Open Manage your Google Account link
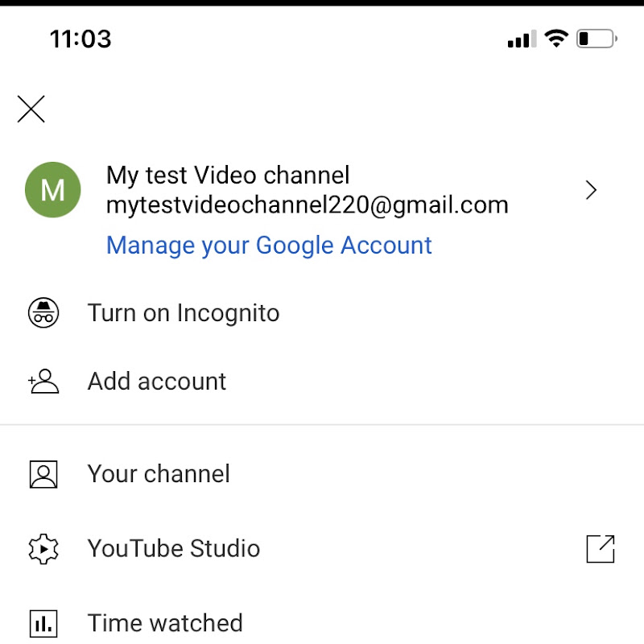The image size is (644, 644). [269, 246]
